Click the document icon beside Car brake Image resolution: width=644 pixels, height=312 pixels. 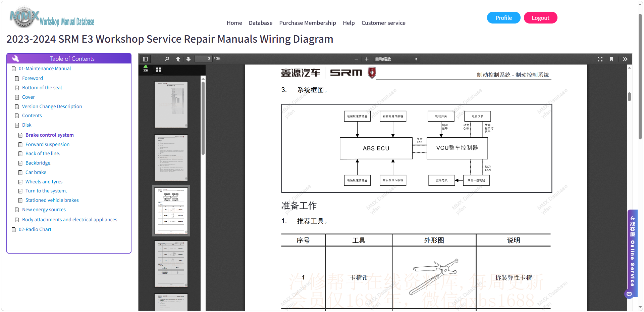[20, 173]
